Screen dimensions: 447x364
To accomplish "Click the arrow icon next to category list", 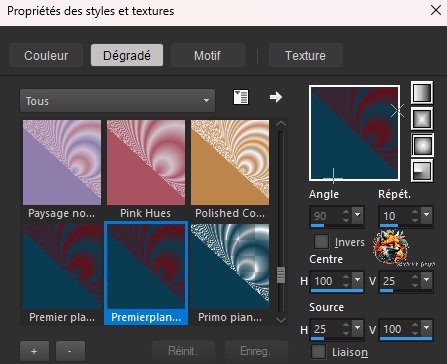I will click(276, 97).
